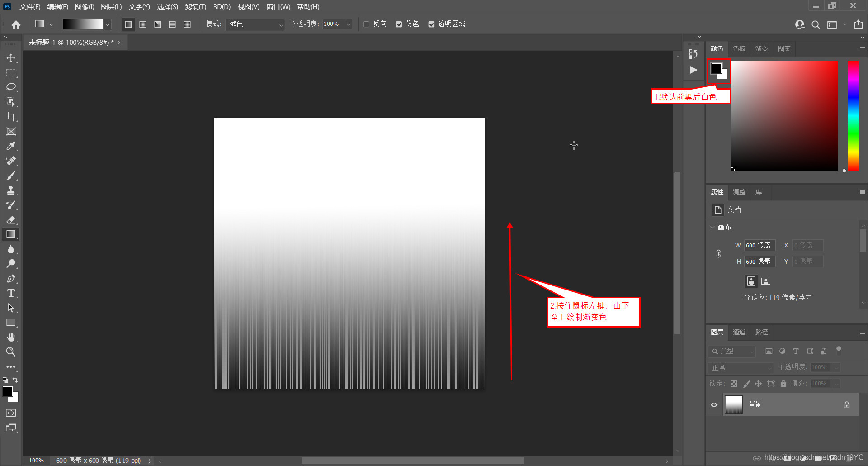Viewport: 868px width, 466px height.
Task: Reset default foreground and background colors
Action: (x=5, y=380)
